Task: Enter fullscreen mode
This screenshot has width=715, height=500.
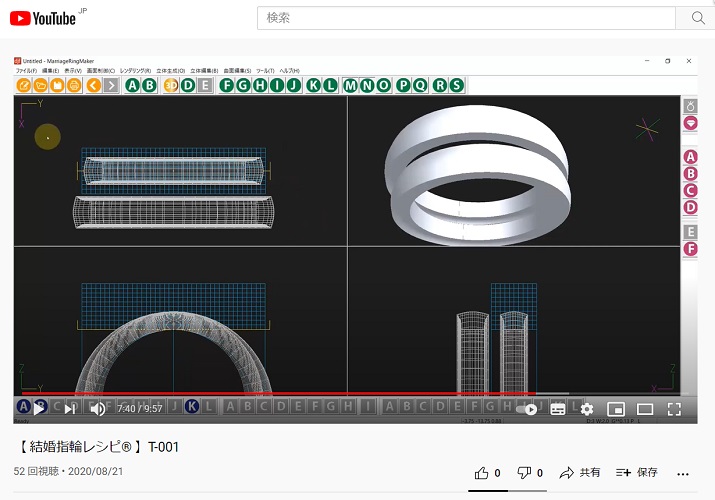Action: click(x=674, y=408)
